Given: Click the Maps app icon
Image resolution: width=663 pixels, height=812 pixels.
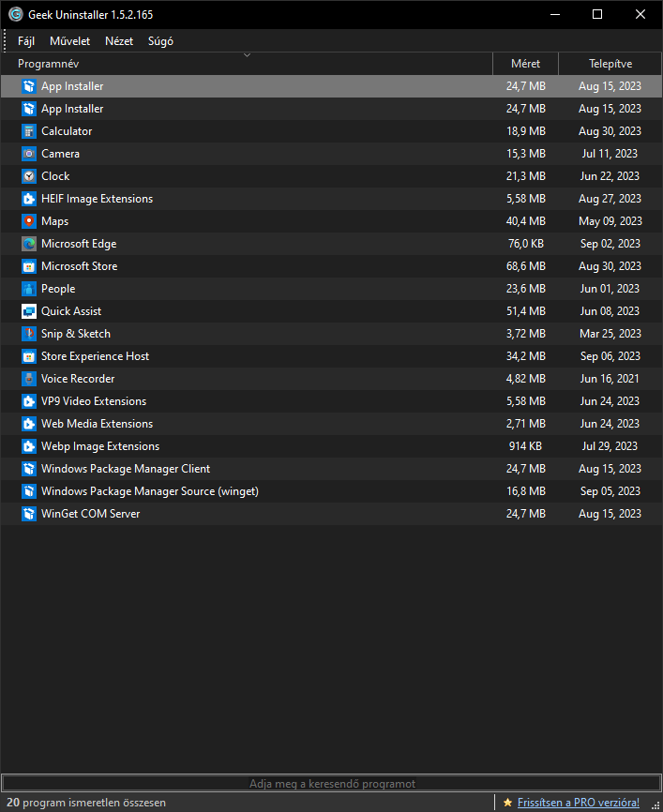Looking at the screenshot, I should pos(27,221).
